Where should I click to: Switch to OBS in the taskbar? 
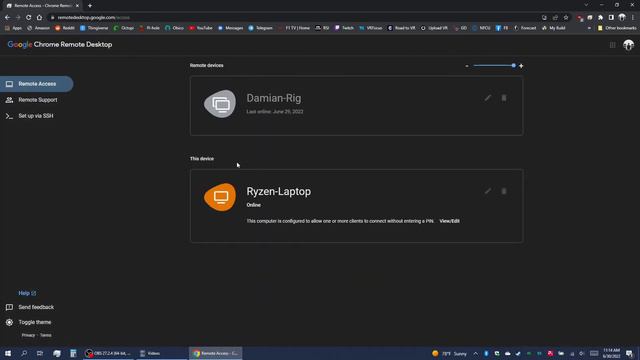[x=108, y=353]
